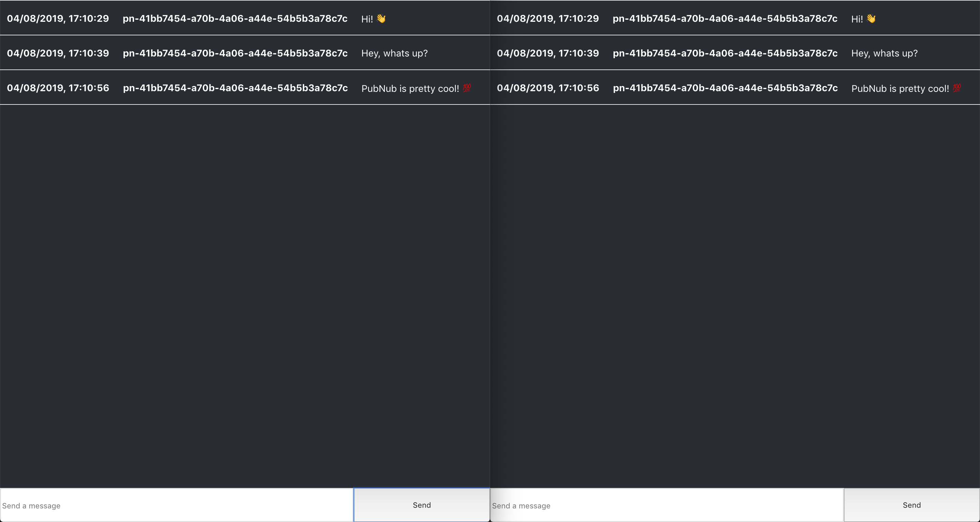The width and height of the screenshot is (980, 522).
Task: Click the 'Hi!' message in the right chat
Action: coord(857,19)
